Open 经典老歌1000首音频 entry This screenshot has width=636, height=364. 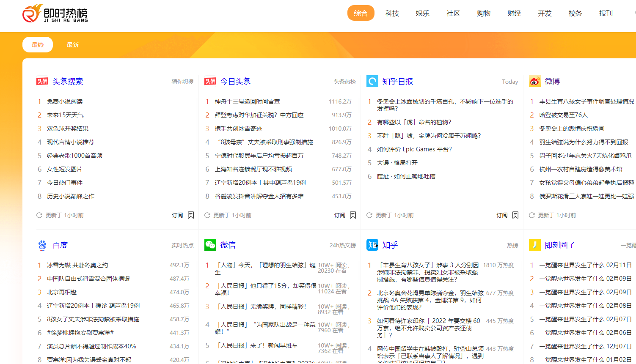pos(74,156)
